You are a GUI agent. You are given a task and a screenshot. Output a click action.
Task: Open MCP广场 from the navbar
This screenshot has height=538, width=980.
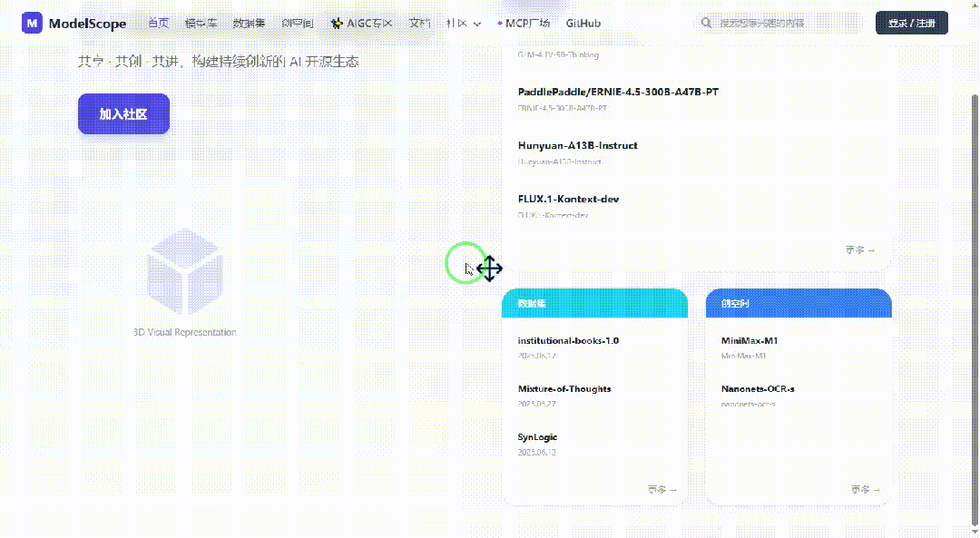pos(524,23)
